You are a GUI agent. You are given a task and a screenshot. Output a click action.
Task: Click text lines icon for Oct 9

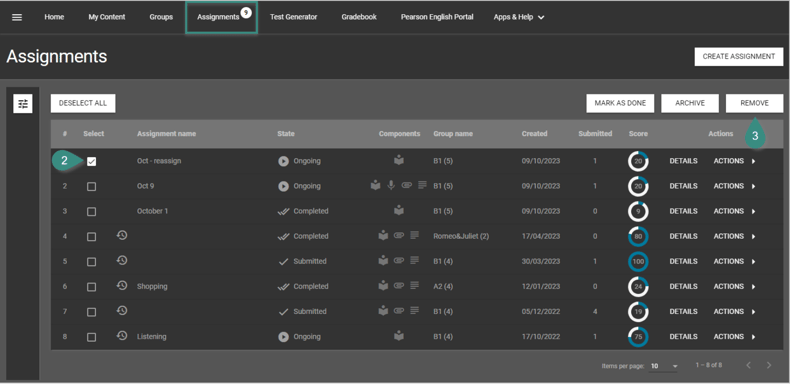[422, 185]
